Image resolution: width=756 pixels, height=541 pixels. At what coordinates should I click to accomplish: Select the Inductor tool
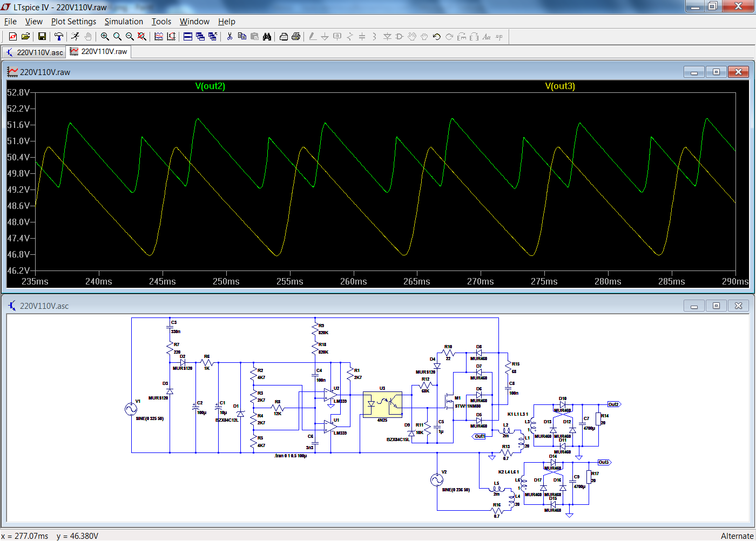coord(374,37)
